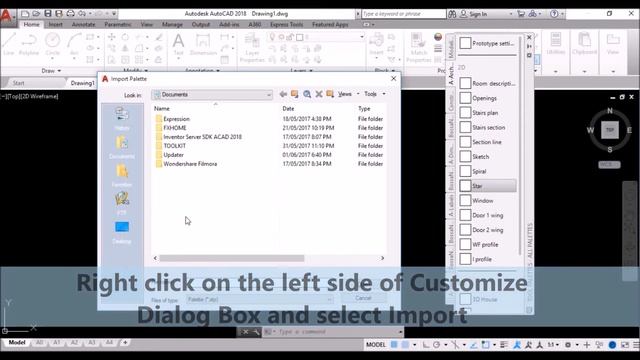Select the Star tool in tool palette
The image size is (640, 360).
tap(487, 186)
